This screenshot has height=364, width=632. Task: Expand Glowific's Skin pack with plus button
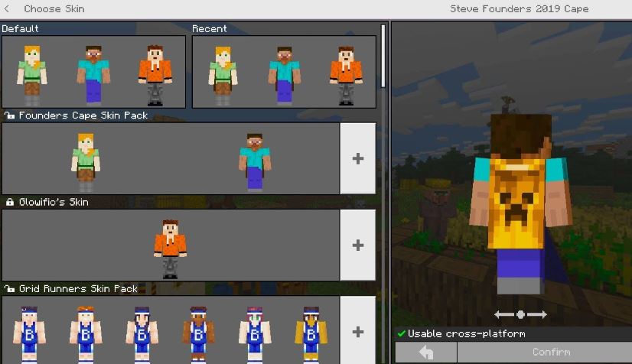coord(358,245)
